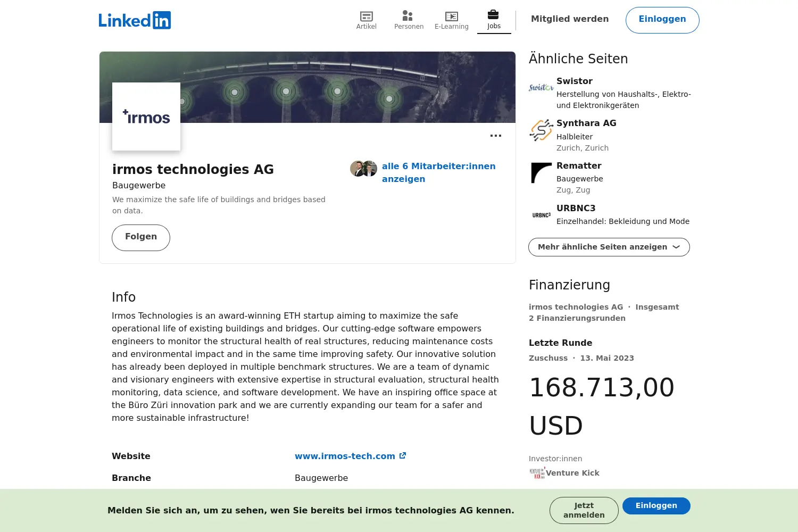Click Jetzt anmelden button in banner

click(584, 510)
